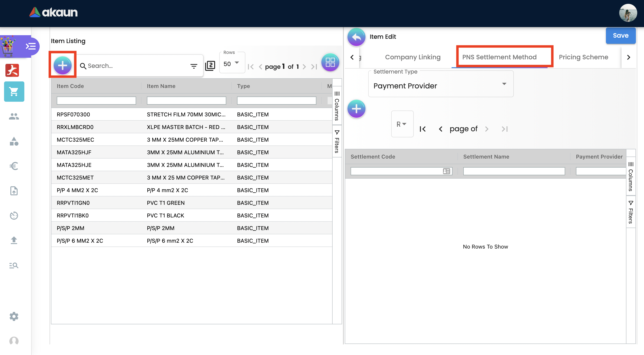Open the shopping cart sidebar module
This screenshot has height=355, width=644.
coord(14,92)
